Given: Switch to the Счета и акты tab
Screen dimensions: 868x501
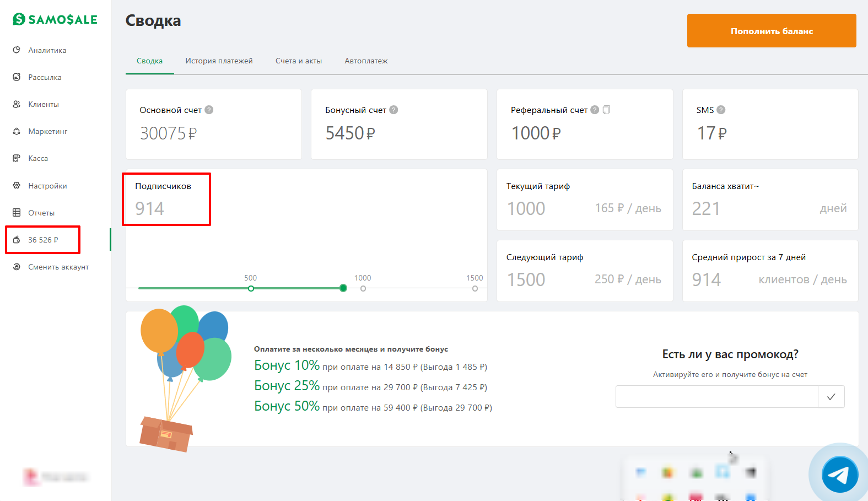Looking at the screenshot, I should pyautogui.click(x=298, y=61).
